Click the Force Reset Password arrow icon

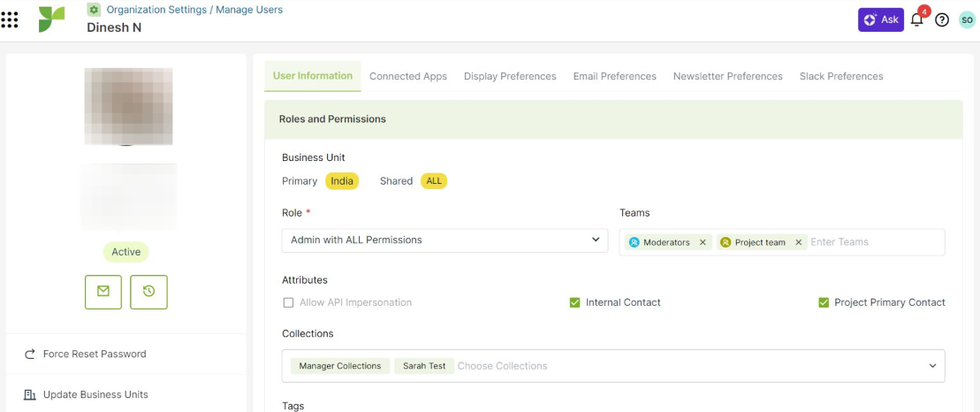(29, 354)
